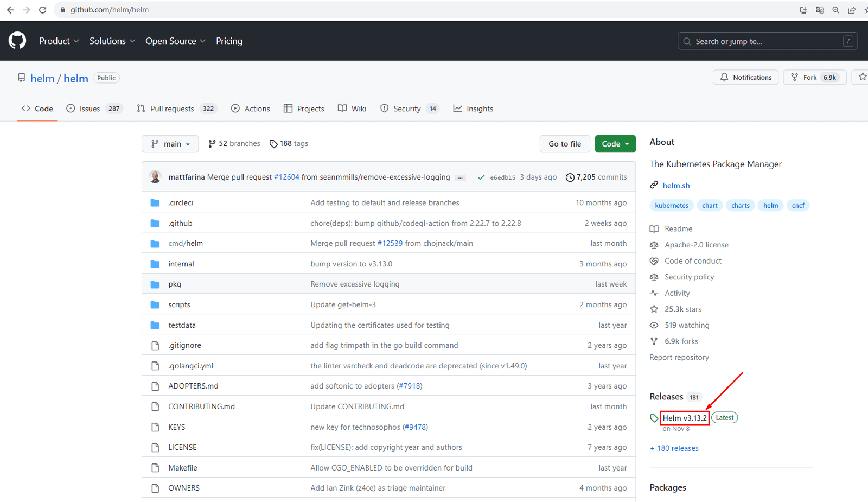Click the green commit status checkmark
868x502 pixels.
tap(481, 177)
